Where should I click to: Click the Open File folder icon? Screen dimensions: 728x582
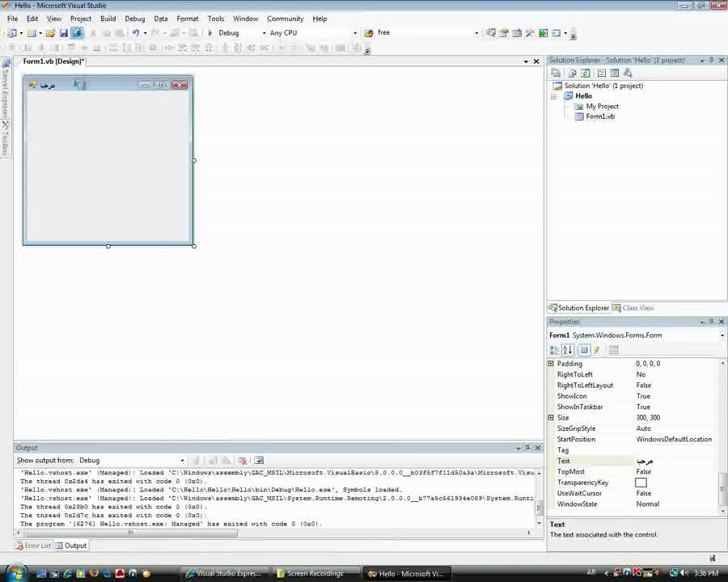50,33
